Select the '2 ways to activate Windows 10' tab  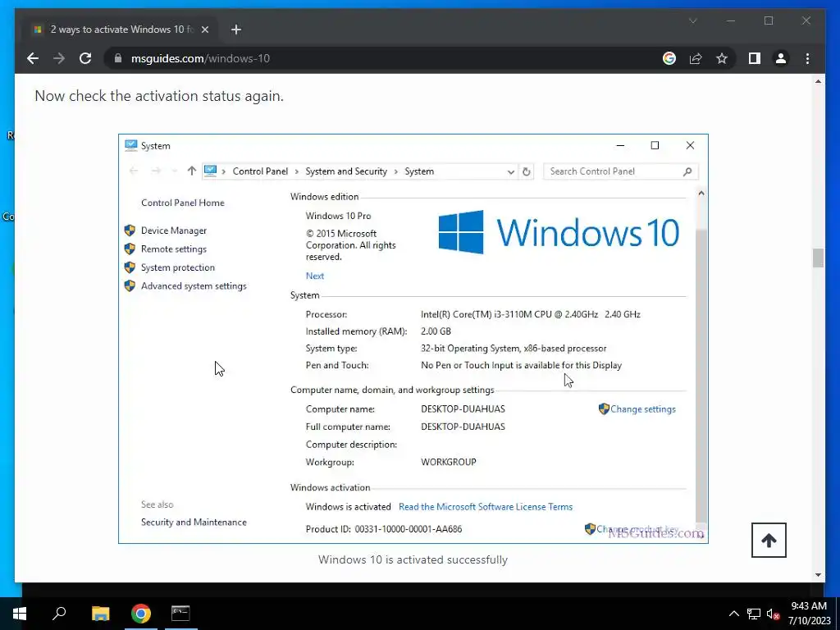point(121,30)
